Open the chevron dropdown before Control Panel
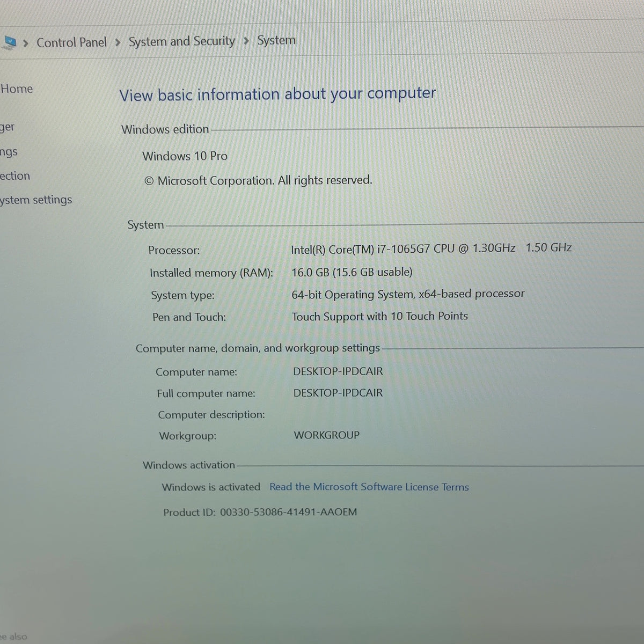The width and height of the screenshot is (644, 644). click(25, 43)
